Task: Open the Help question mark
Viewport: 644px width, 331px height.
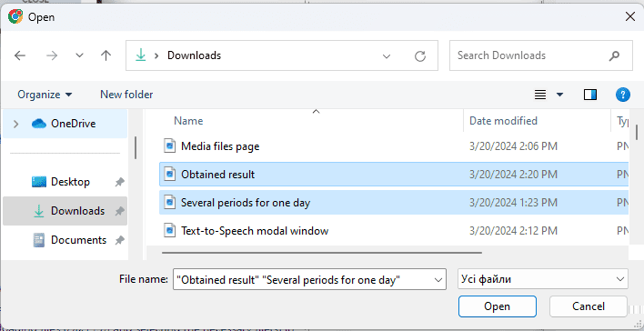Action: click(623, 95)
